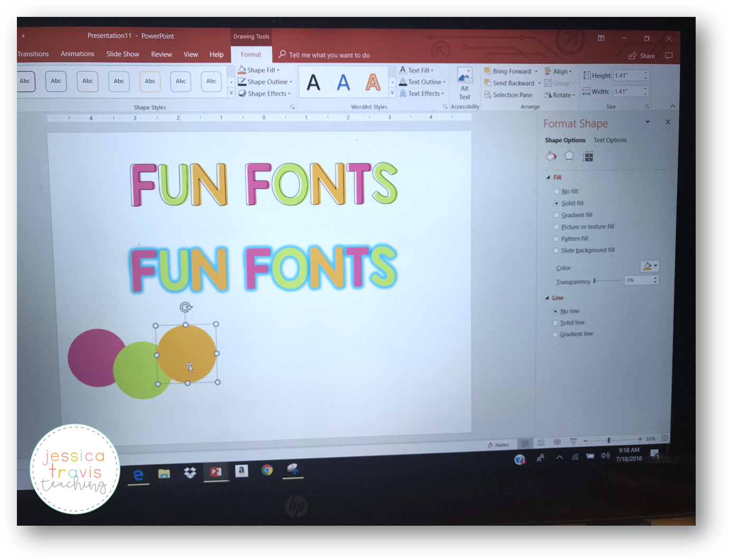
Task: Apply the orange-outlined Abc shape style
Action: point(150,81)
